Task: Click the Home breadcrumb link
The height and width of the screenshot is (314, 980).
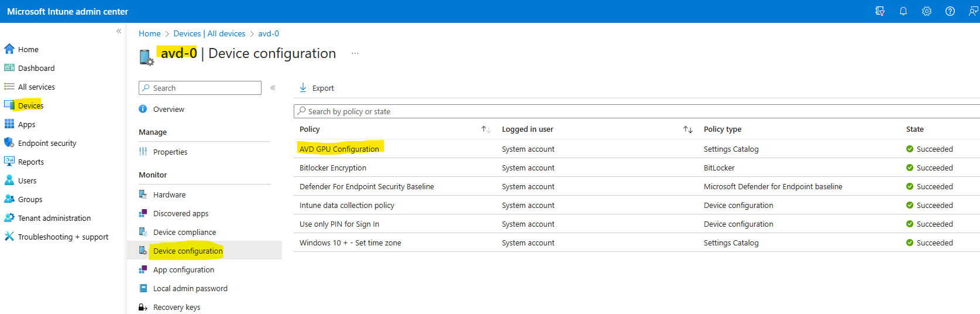Action: tap(149, 33)
